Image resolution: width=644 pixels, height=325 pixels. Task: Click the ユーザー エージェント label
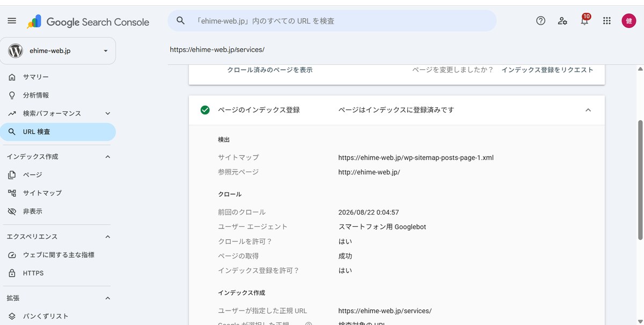click(x=253, y=227)
